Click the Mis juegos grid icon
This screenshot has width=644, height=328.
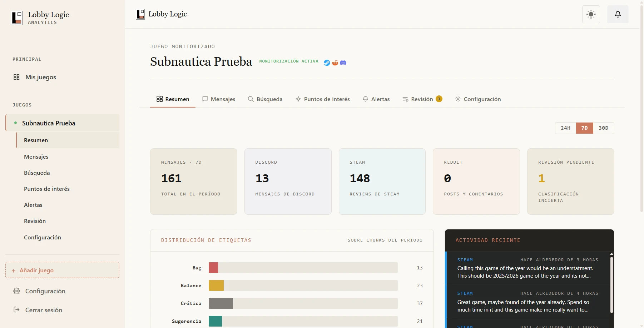pos(16,77)
